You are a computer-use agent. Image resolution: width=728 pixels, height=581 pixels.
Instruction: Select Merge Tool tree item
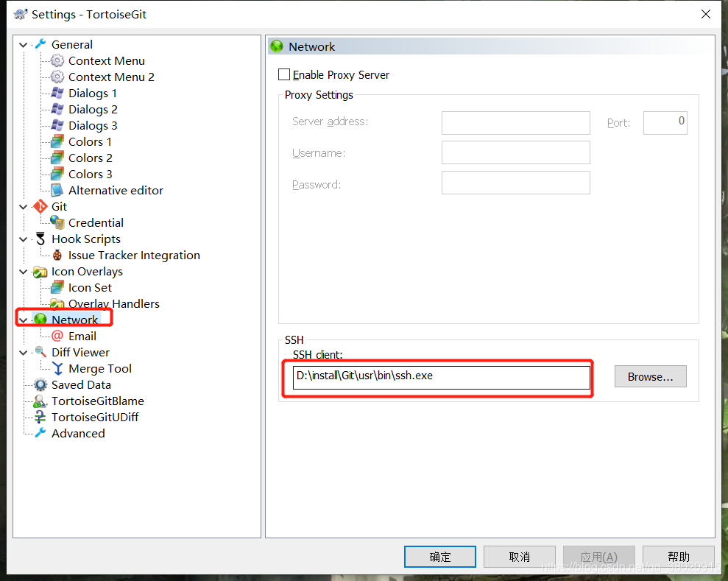click(100, 369)
